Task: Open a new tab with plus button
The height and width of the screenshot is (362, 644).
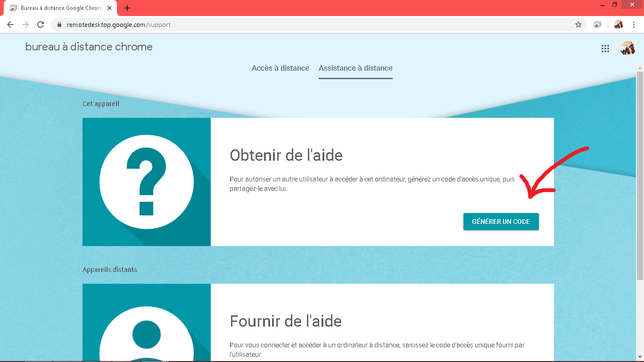Action: coord(127,8)
